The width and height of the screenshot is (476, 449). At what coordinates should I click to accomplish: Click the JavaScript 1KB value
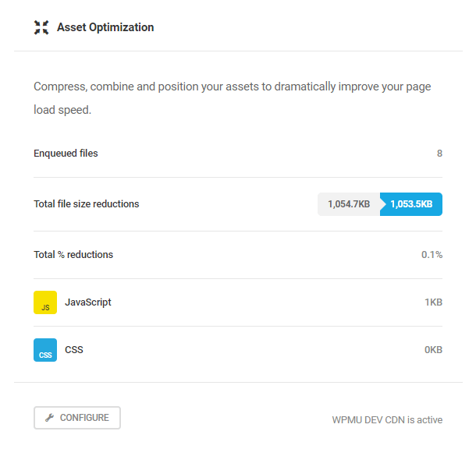433,302
